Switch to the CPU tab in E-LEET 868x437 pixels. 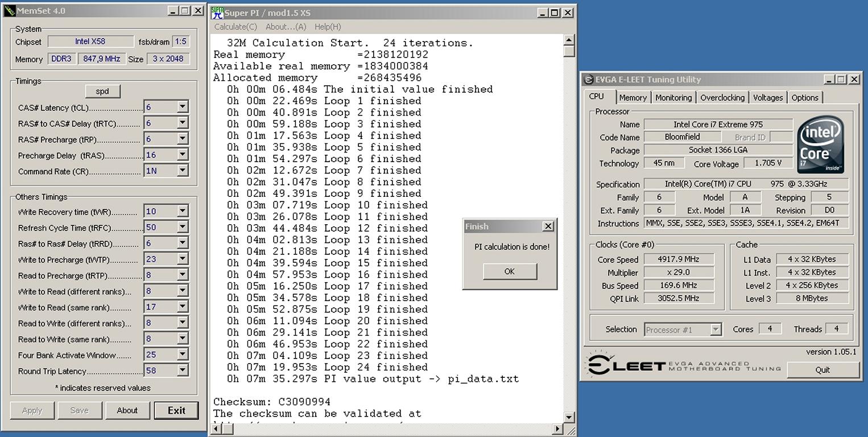pyautogui.click(x=597, y=96)
